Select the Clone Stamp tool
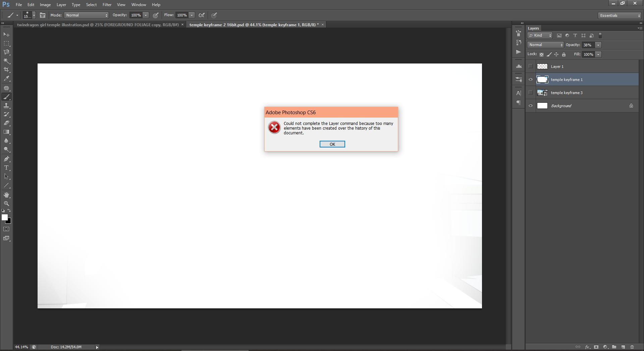 coord(6,105)
